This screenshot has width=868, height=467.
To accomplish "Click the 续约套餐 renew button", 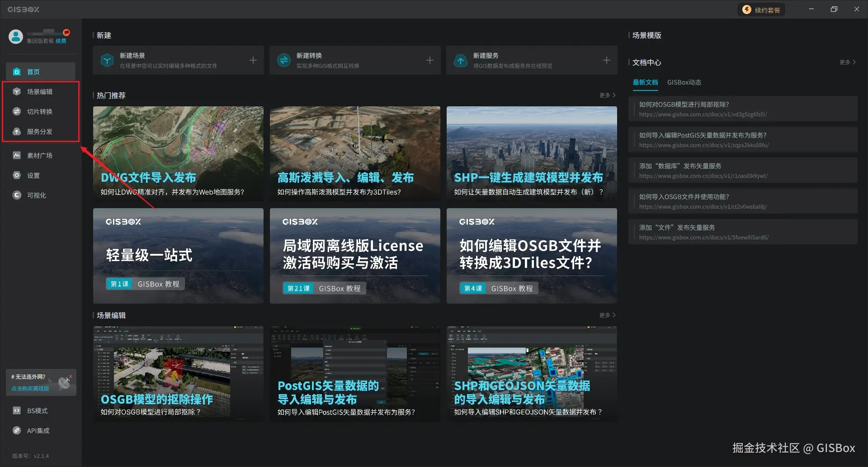I will pos(761,10).
